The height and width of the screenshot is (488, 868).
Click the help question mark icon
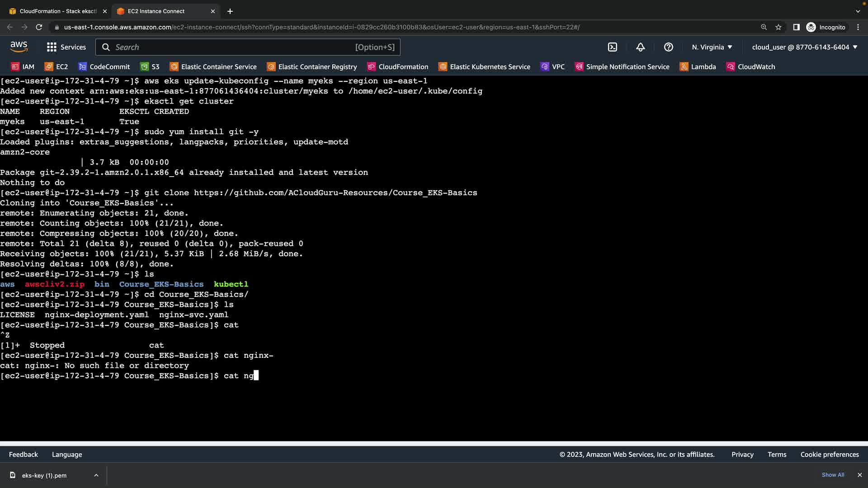(668, 47)
